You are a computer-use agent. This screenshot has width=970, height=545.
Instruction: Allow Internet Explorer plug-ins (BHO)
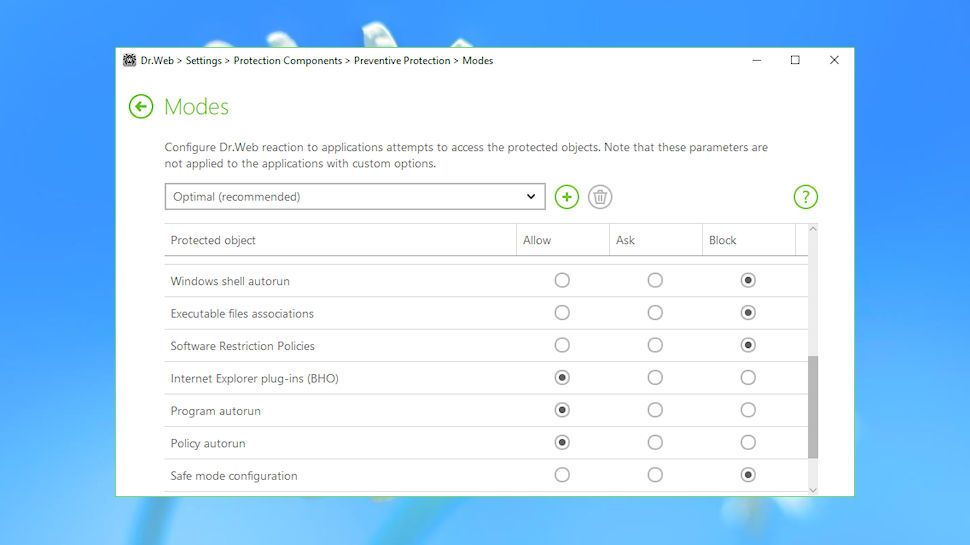[x=562, y=377]
